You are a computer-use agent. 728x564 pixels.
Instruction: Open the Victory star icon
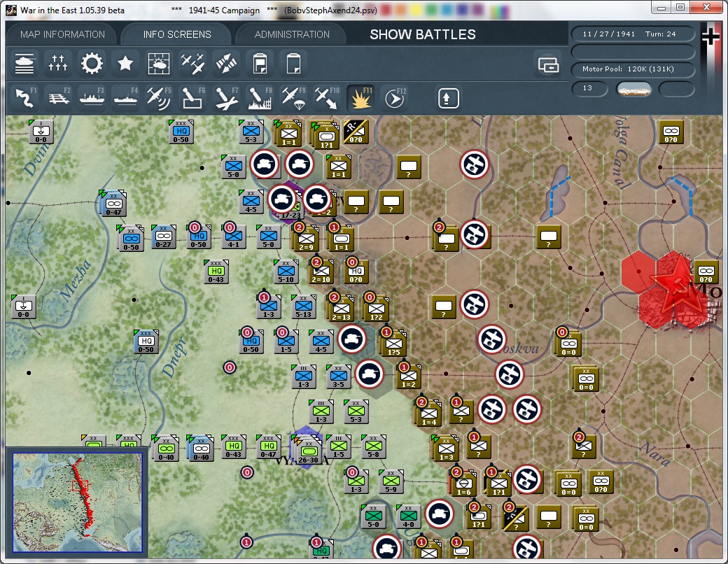(125, 64)
